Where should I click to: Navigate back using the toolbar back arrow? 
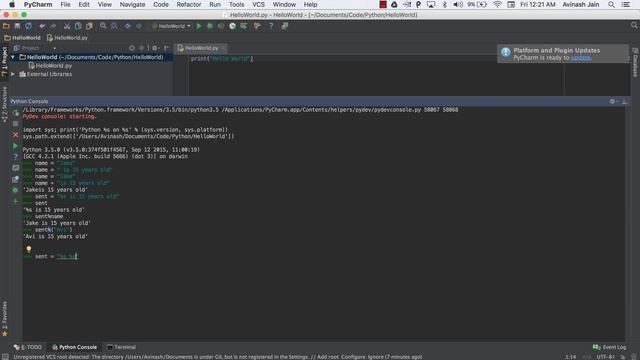pyautogui.click(x=128, y=26)
